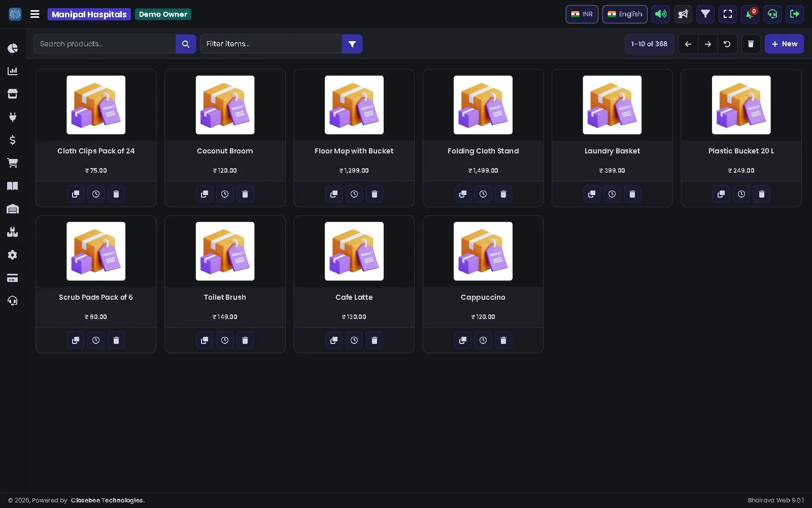Open the warehouse sidebar icon

13,209
